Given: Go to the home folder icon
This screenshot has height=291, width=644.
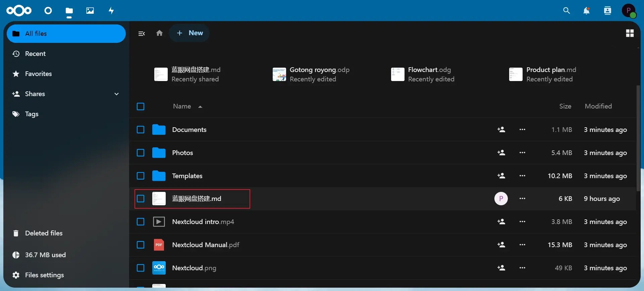Looking at the screenshot, I should tap(159, 33).
